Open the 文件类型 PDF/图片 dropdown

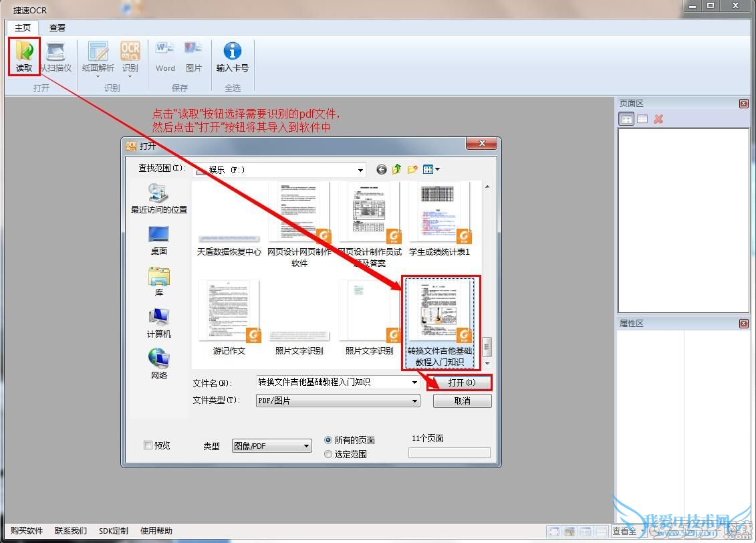coord(415,401)
